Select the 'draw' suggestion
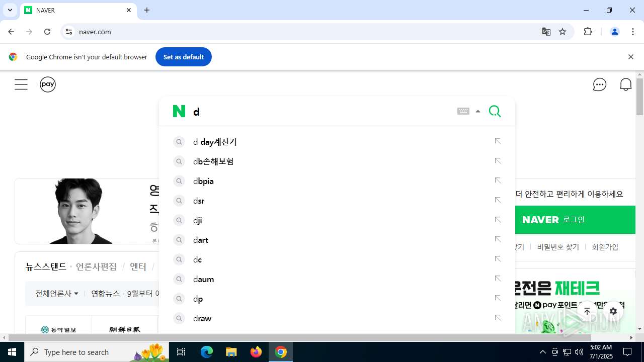This screenshot has height=362, width=644. click(x=202, y=318)
